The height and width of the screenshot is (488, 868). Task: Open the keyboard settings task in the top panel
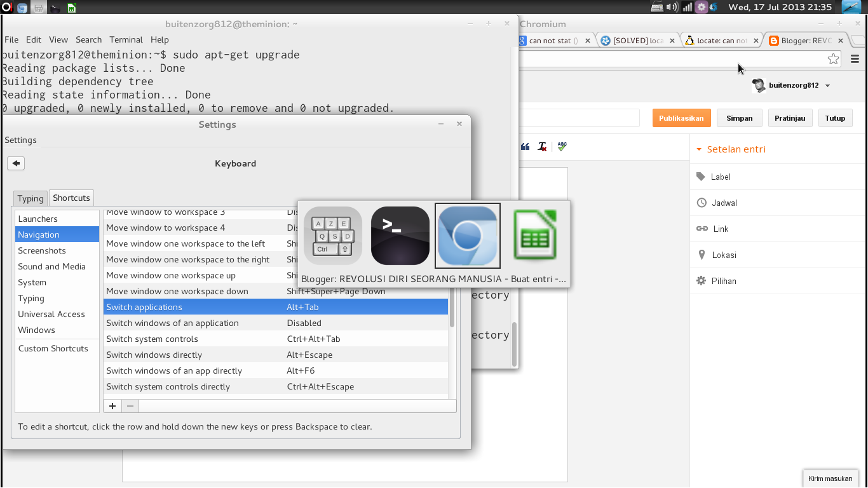pyautogui.click(x=39, y=8)
